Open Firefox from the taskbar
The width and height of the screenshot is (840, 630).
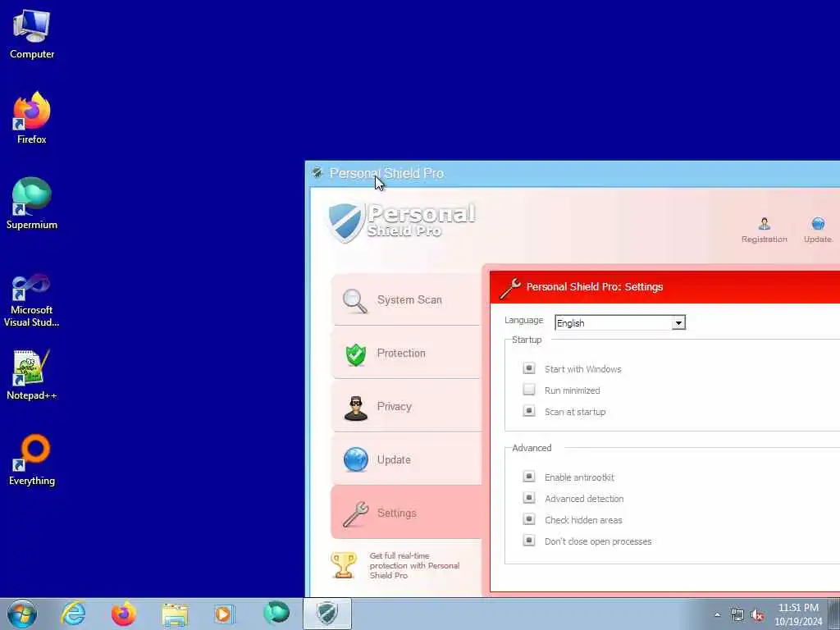point(123,614)
